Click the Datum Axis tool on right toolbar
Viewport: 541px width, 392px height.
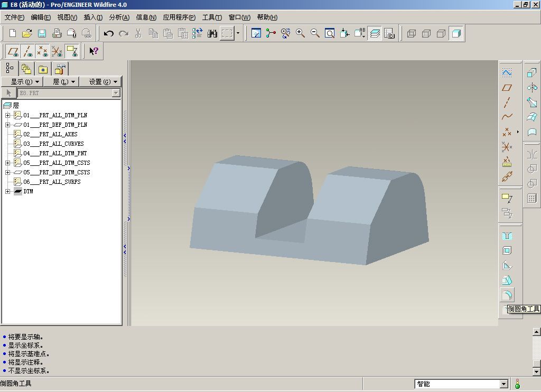507,102
